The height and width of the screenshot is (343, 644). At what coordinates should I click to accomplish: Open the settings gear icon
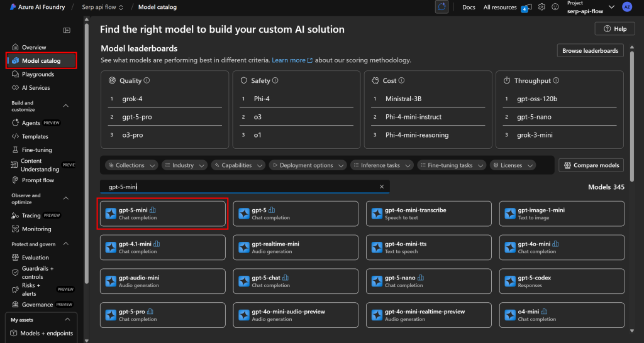(541, 7)
